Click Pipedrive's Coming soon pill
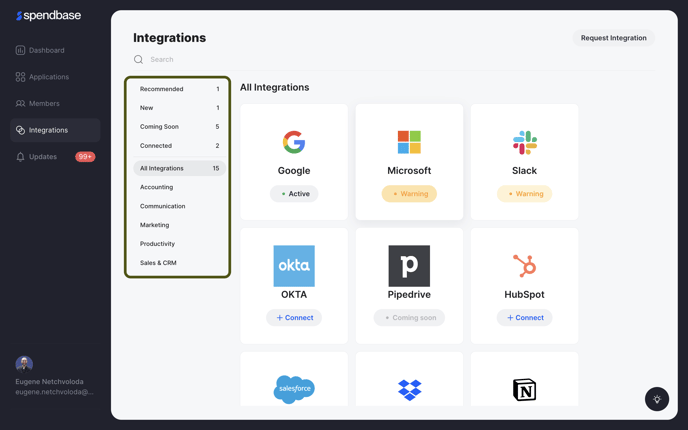 click(409, 317)
